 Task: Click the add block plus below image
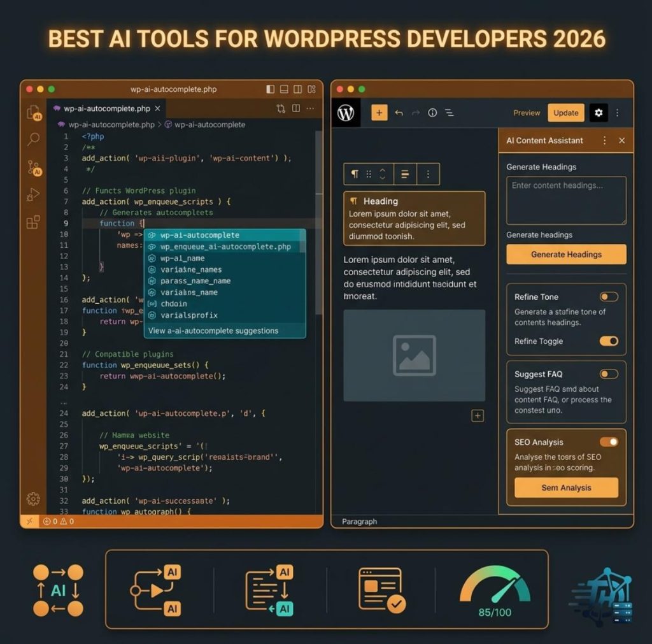click(x=478, y=415)
